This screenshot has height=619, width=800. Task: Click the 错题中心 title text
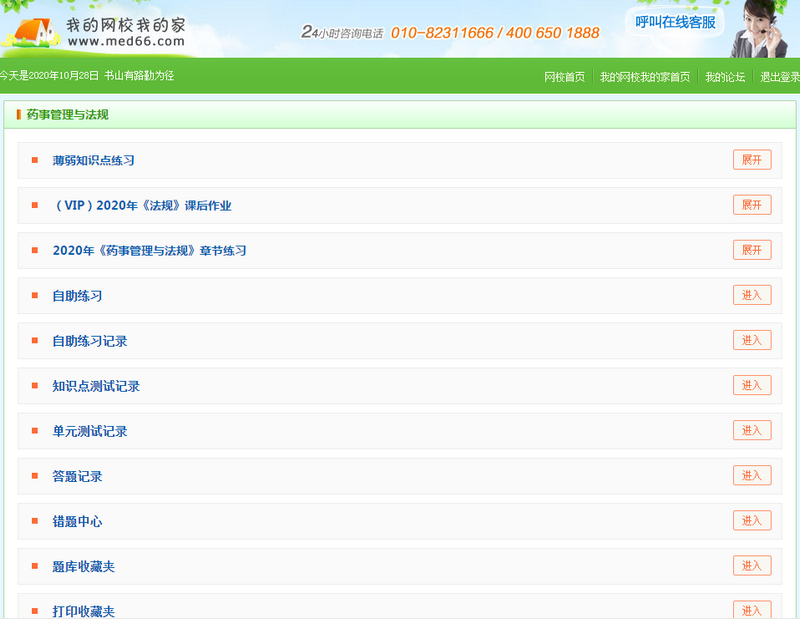(x=77, y=522)
